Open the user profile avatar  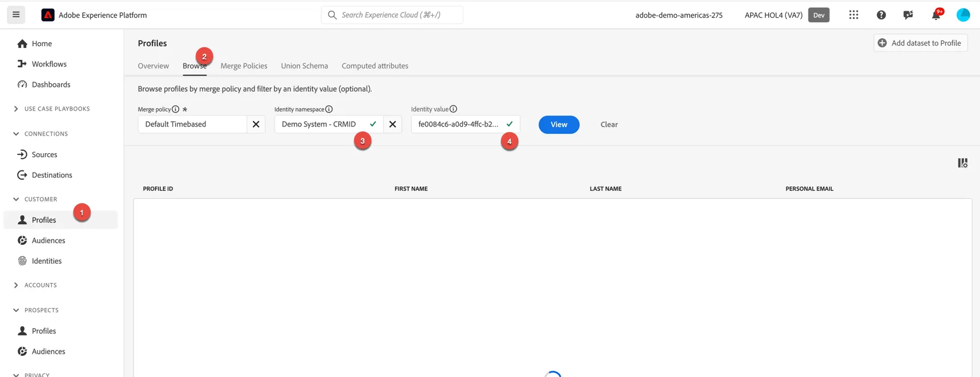pyautogui.click(x=963, y=15)
